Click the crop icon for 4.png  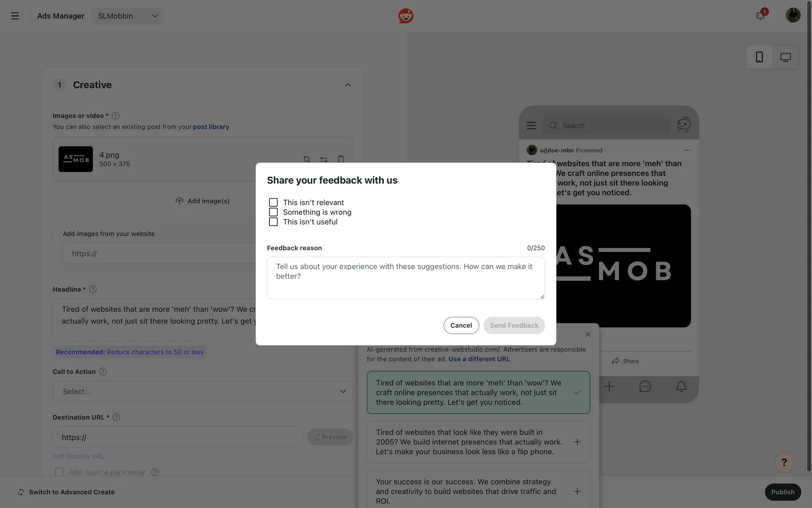point(307,159)
